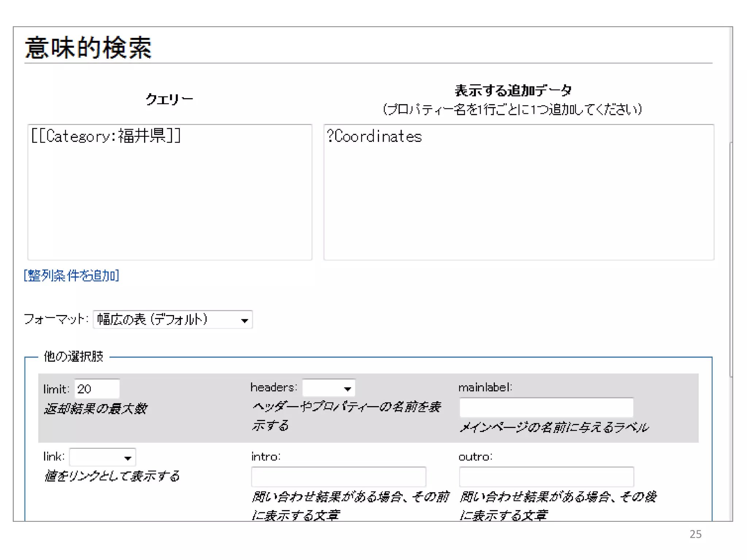
Task: Click the 表示する追加データ header label
Action: point(513,90)
